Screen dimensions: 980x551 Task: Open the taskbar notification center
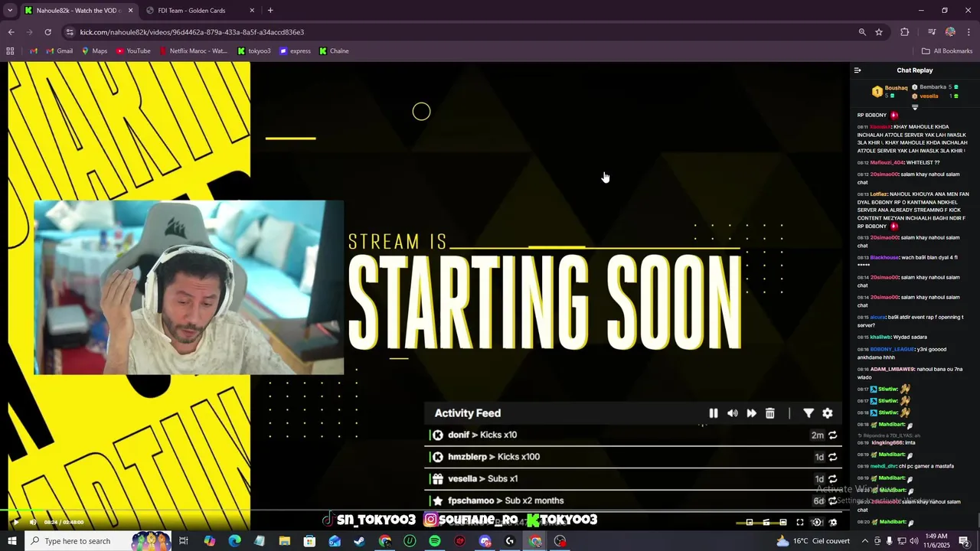point(964,541)
